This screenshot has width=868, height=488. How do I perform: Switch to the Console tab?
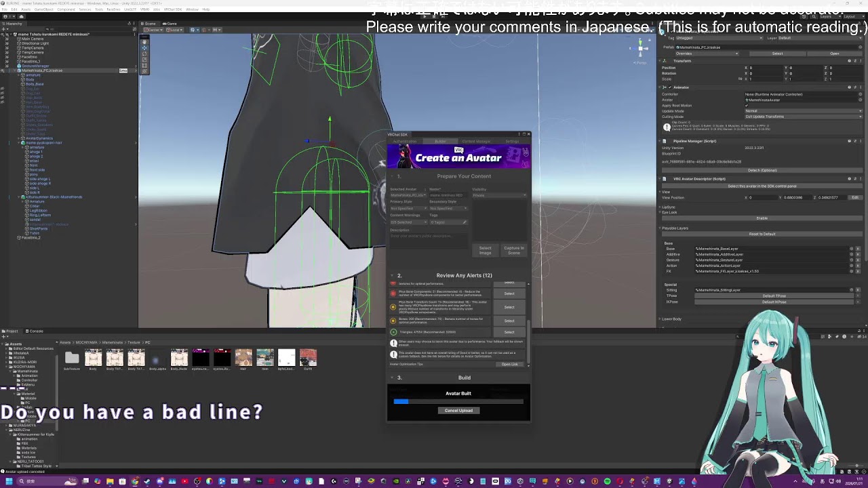(36, 331)
